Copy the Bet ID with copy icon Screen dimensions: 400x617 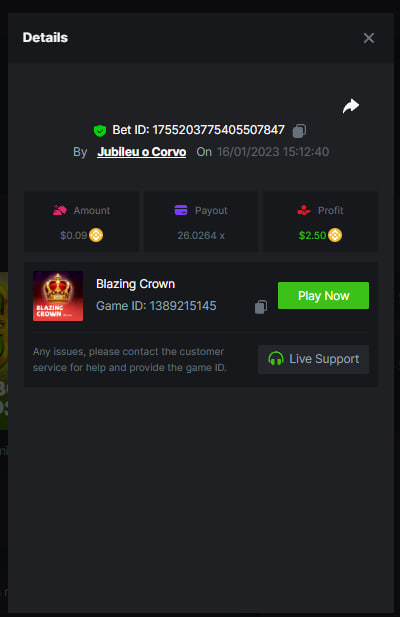pos(299,131)
